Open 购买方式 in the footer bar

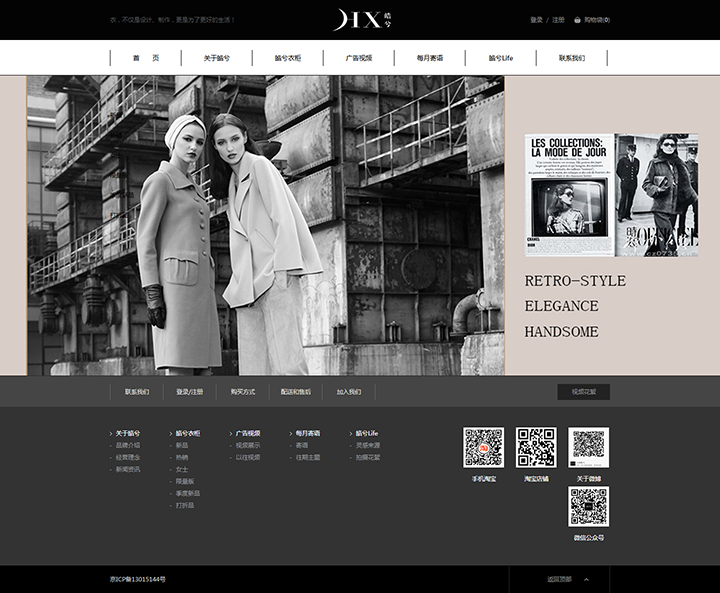coord(243,392)
